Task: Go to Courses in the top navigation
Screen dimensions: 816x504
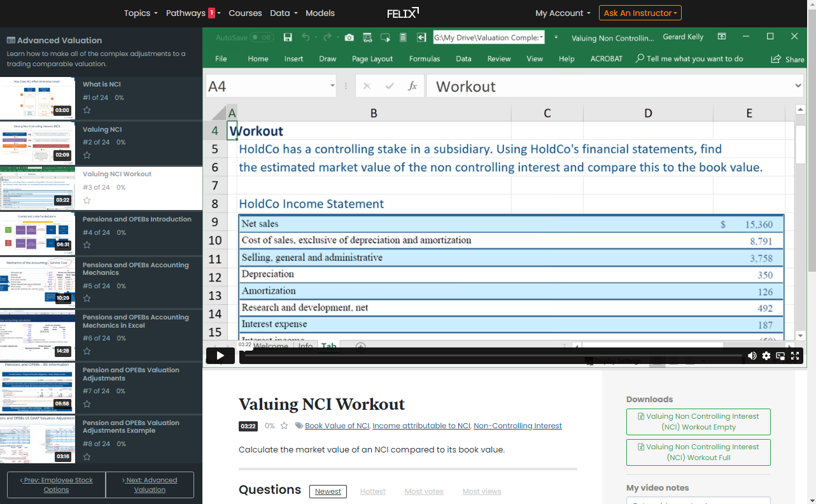Action: coord(245,13)
